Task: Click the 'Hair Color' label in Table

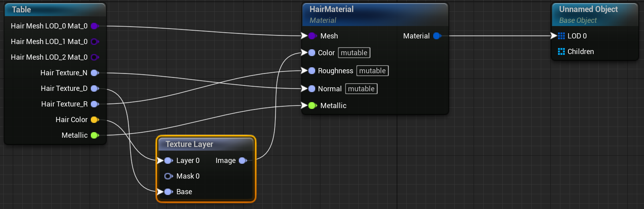Action: tap(72, 120)
